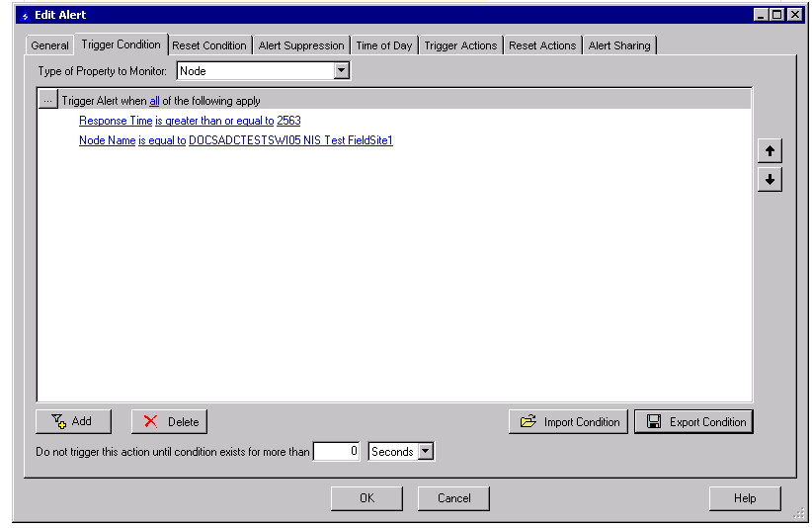Image resolution: width=812 pixels, height=528 pixels.
Task: Edit the 2563 threshold value
Action: tap(288, 121)
